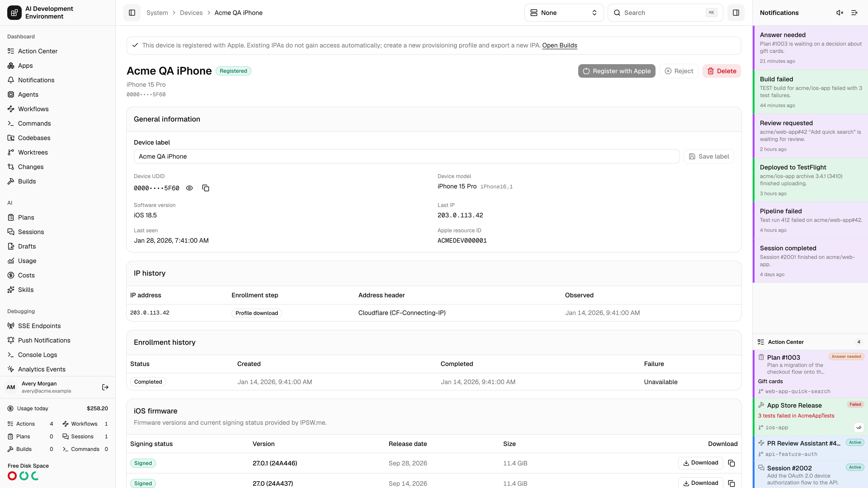
Task: Go to Devices breadcrumb
Action: coord(191,13)
